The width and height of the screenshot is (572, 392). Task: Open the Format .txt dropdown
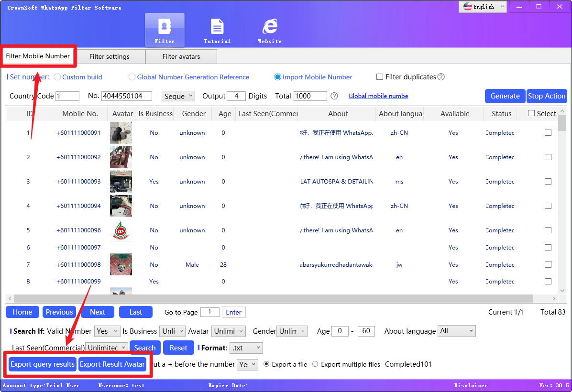tap(246, 348)
